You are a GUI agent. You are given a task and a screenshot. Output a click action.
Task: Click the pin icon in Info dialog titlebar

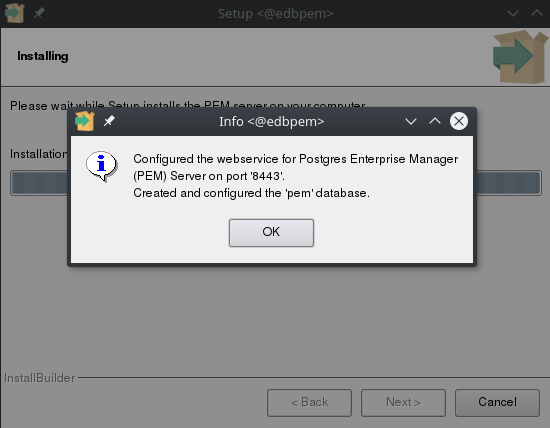109,121
